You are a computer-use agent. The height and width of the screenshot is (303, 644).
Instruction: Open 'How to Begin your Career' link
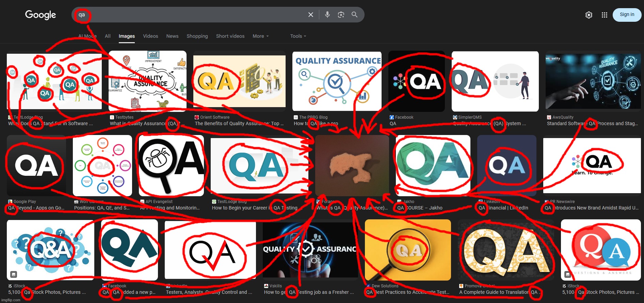click(257, 208)
